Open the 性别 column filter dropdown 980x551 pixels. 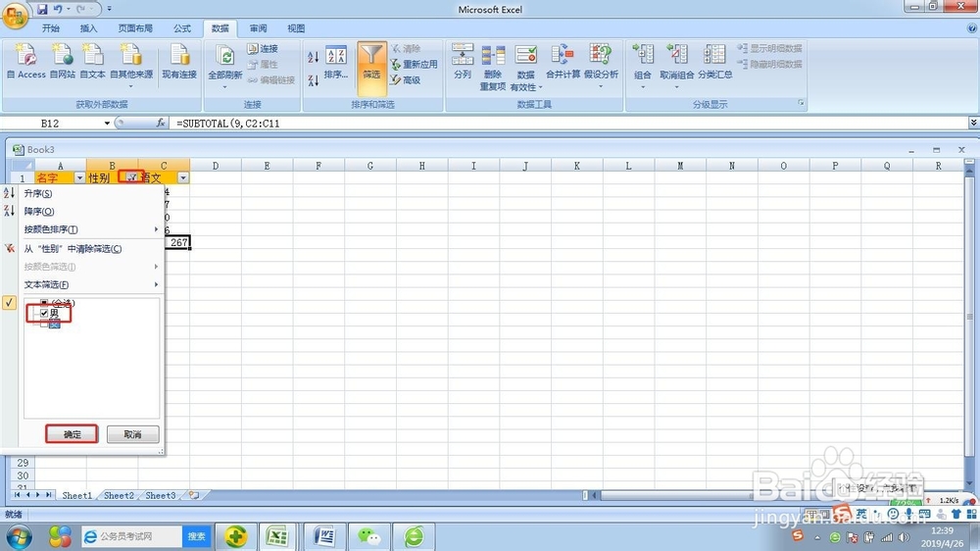point(132,177)
